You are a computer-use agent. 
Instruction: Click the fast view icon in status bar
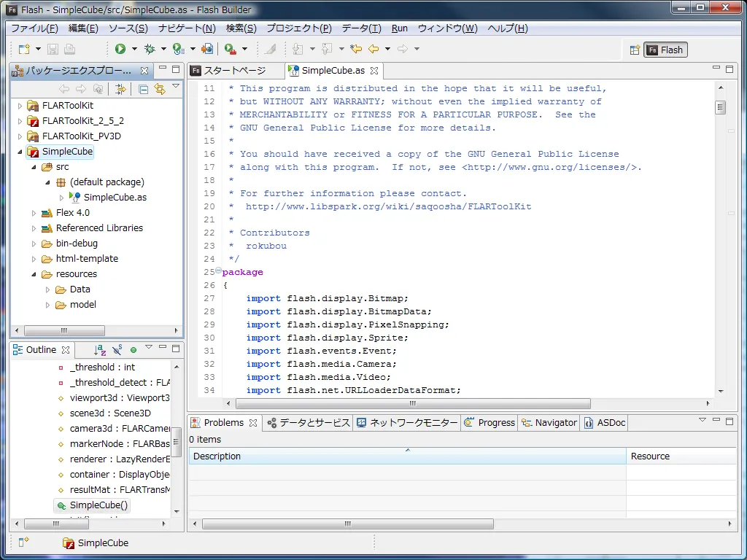pos(23,542)
